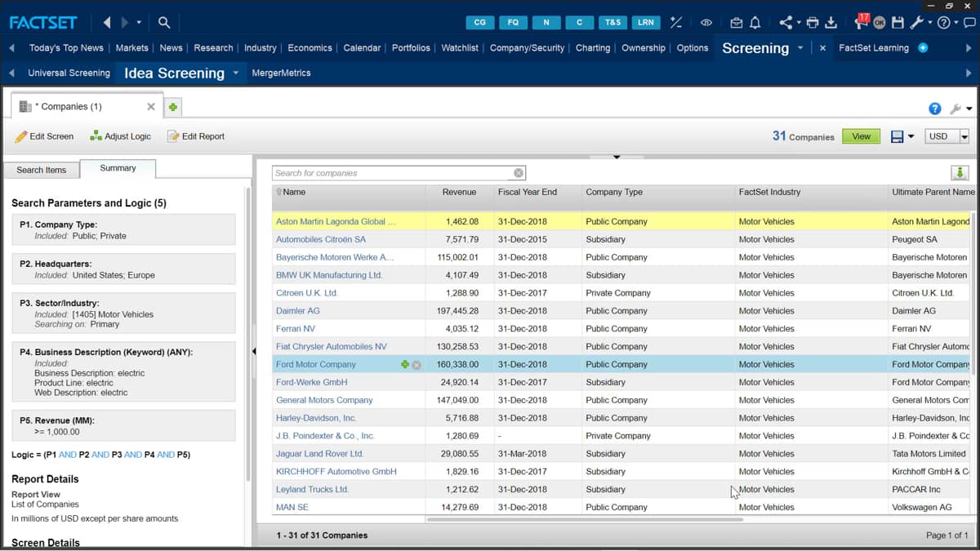The height and width of the screenshot is (551, 980).
Task: Open the Ferrari NV company link
Action: [296, 329]
